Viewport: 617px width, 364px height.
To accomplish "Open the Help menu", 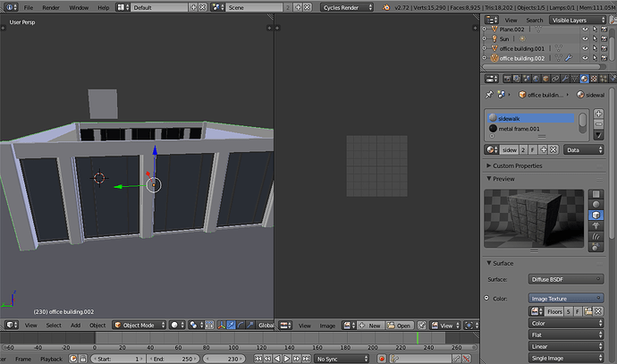I will coord(104,7).
